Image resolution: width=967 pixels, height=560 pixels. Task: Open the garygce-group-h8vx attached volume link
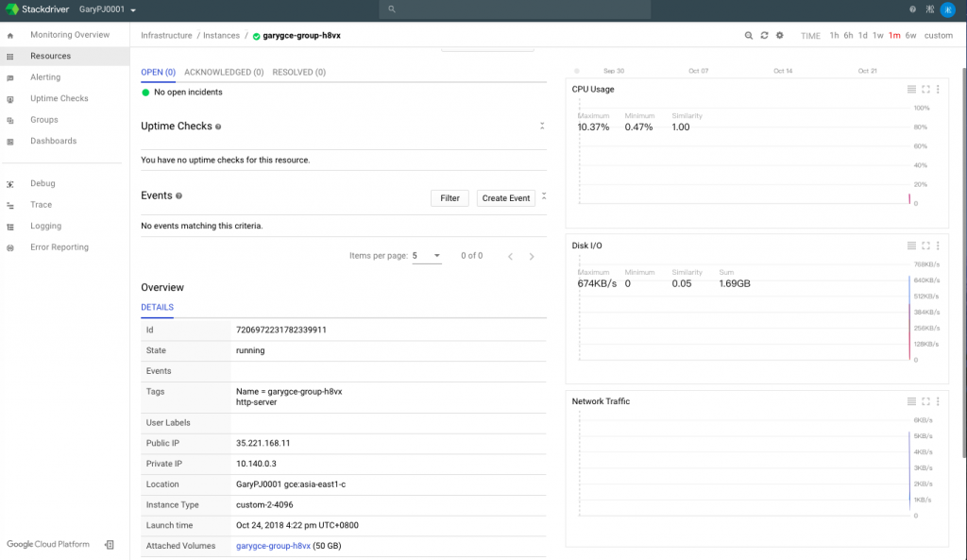(273, 546)
